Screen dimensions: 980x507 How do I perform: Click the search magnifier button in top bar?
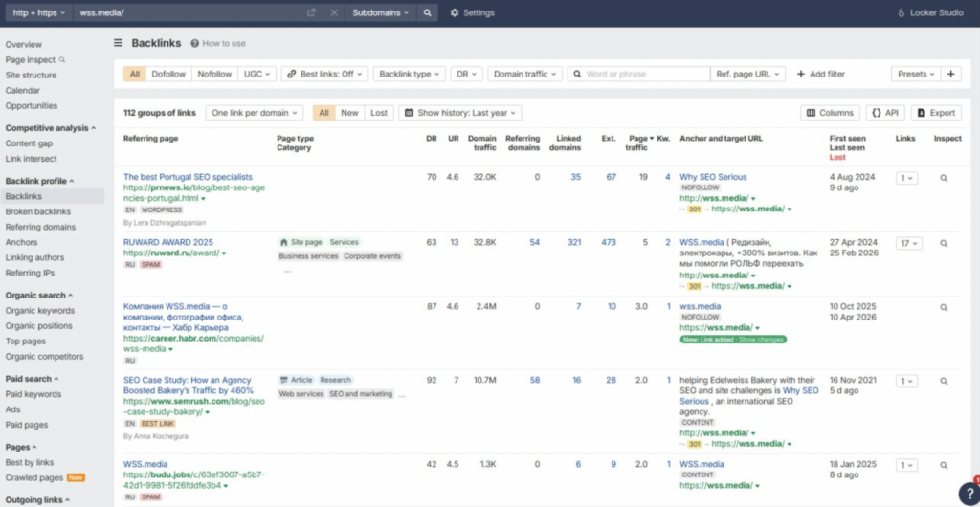tap(427, 12)
